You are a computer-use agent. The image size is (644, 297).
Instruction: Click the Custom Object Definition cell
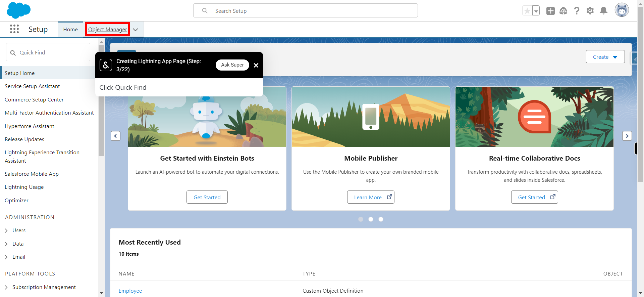click(333, 291)
